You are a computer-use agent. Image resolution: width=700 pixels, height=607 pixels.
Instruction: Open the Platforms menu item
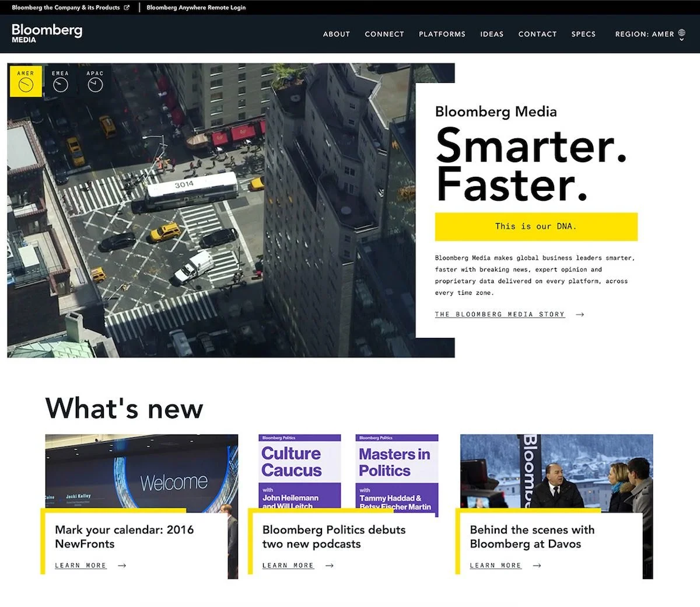point(442,34)
